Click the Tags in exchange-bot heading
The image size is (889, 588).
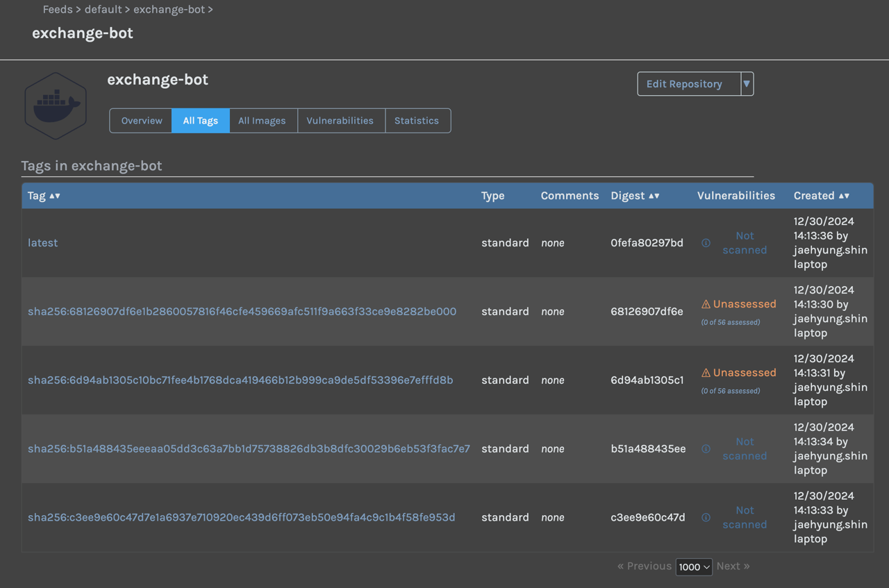[92, 166]
